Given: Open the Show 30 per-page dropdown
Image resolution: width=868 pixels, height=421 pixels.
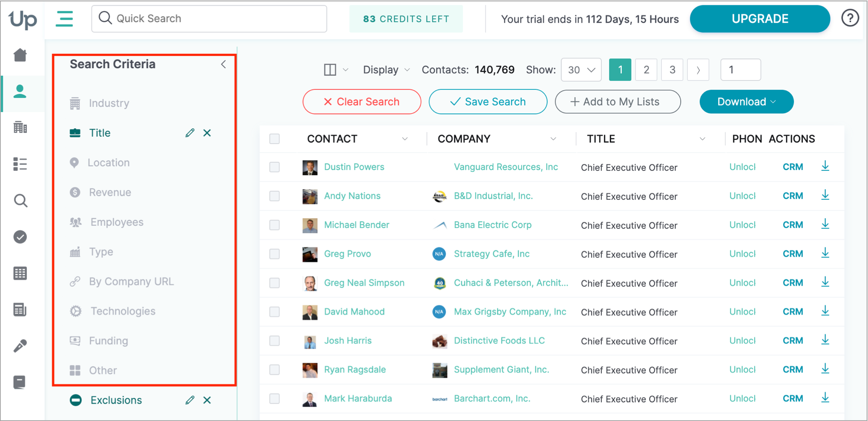Looking at the screenshot, I should [x=581, y=70].
